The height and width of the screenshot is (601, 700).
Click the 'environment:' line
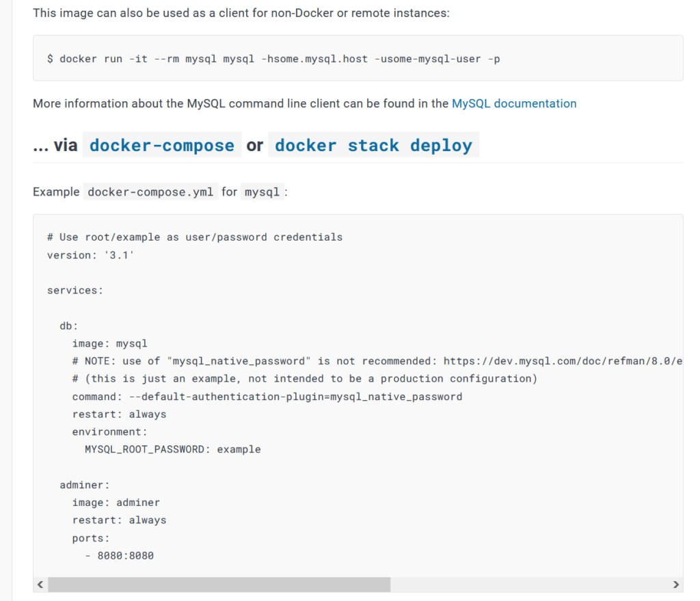pyautogui.click(x=110, y=431)
